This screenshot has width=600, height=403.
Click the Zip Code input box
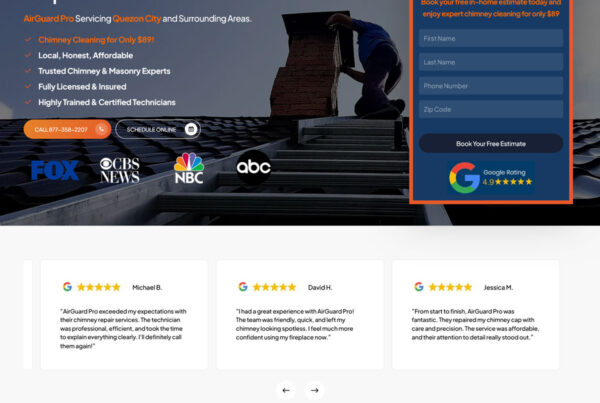490,109
